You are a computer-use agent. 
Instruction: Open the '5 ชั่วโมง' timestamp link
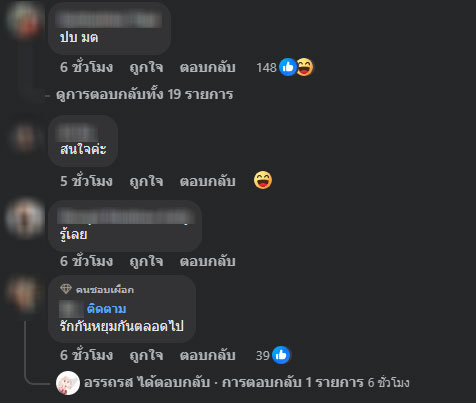coord(86,181)
